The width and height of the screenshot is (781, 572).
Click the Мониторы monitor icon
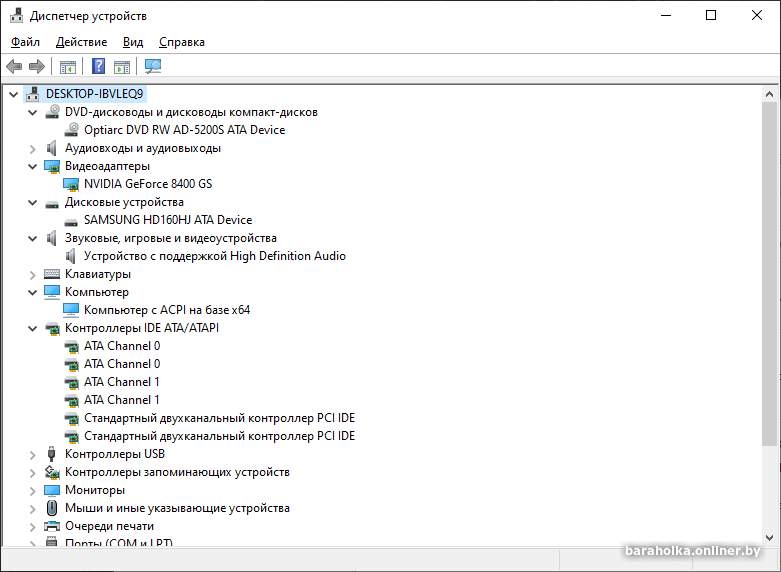(x=52, y=490)
